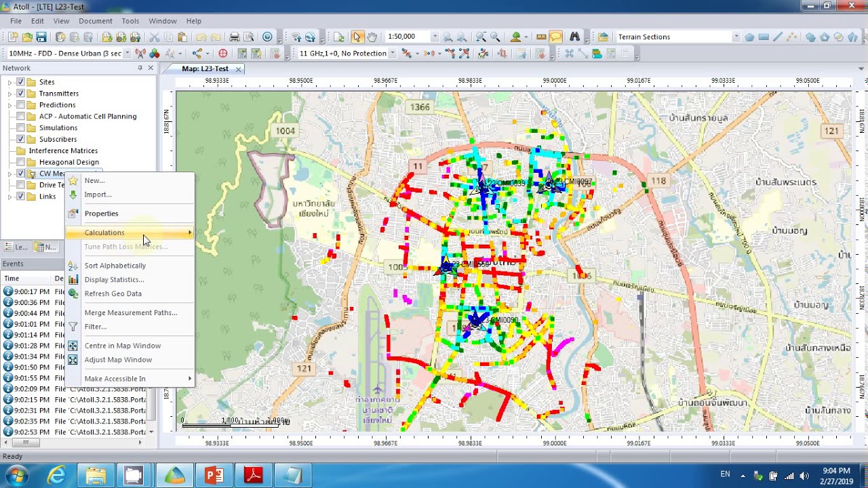Click the Open file folder icon
868x488 pixels.
(x=27, y=37)
